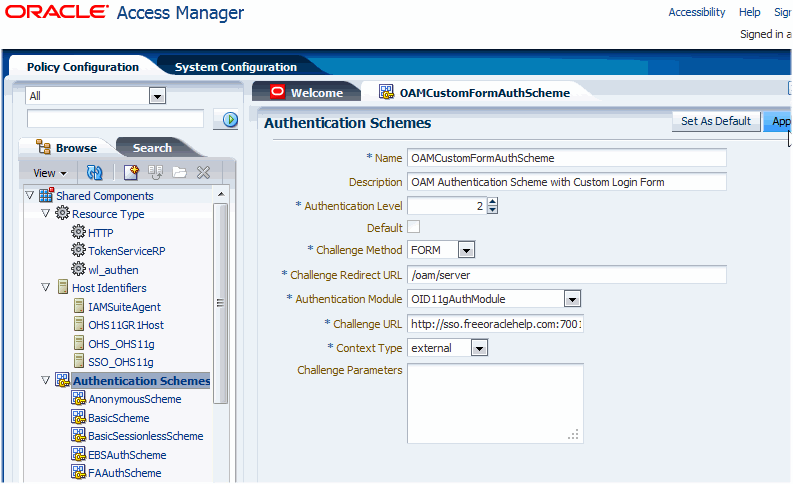Click the HTTP gear icon
Image resolution: width=793 pixels, height=484 pixels.
click(x=78, y=232)
